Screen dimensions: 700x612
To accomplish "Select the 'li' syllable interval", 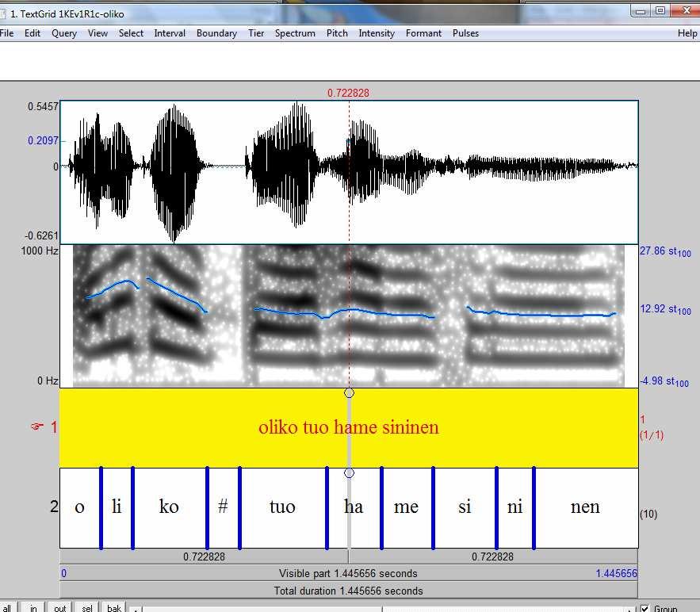I will point(117,507).
